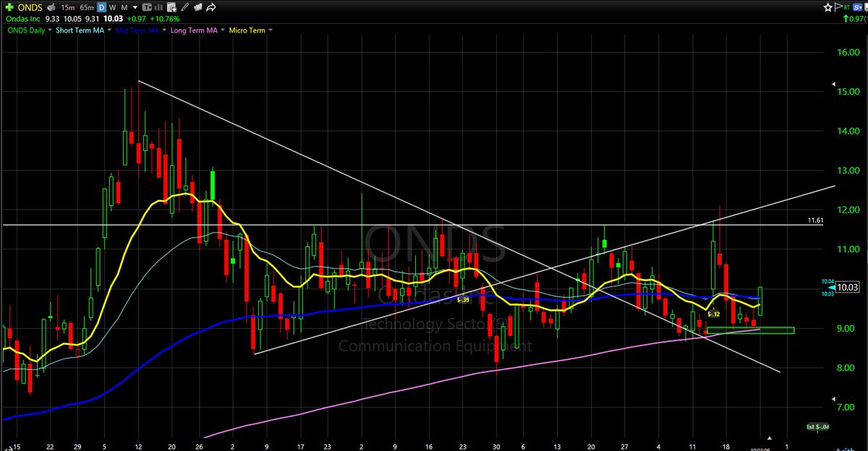Viewport: 868px width, 451px height.
Task: Click the +10.76% percent change value
Action: (165, 19)
